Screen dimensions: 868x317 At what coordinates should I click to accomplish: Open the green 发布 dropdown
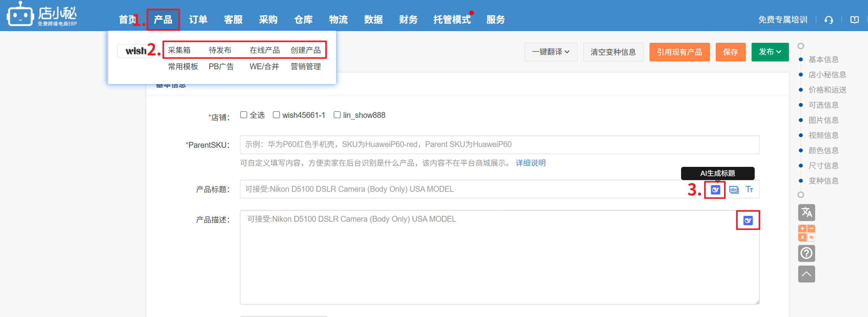tap(769, 52)
